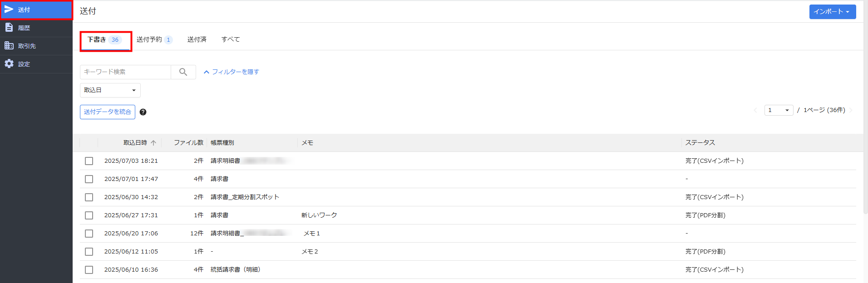The image size is (868, 283).
Task: Focus the キーワード検索 input field
Action: 126,72
